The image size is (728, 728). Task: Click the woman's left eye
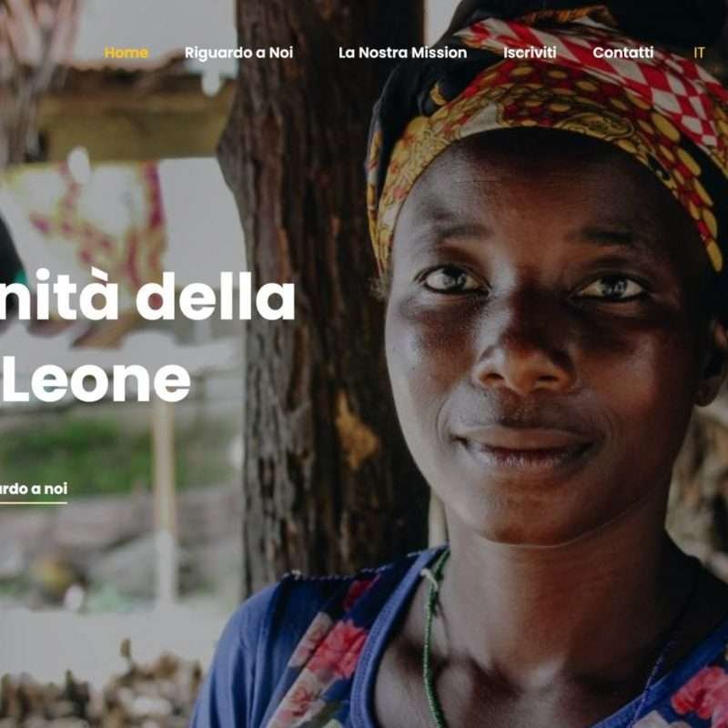pyautogui.click(x=612, y=288)
